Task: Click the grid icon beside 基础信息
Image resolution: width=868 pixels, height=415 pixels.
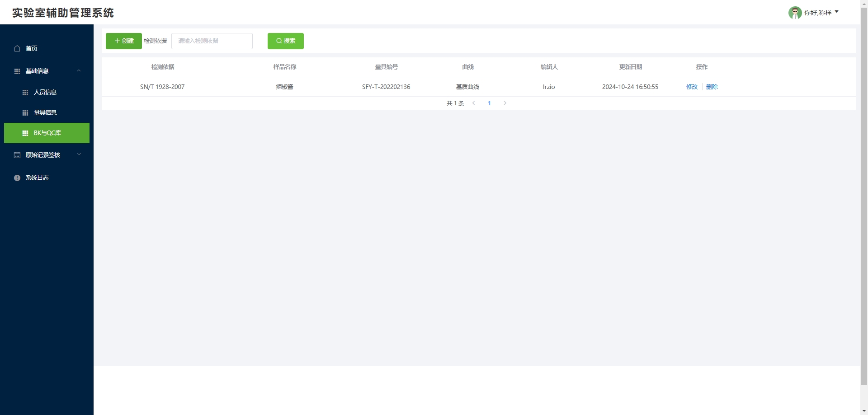Action: (17, 71)
